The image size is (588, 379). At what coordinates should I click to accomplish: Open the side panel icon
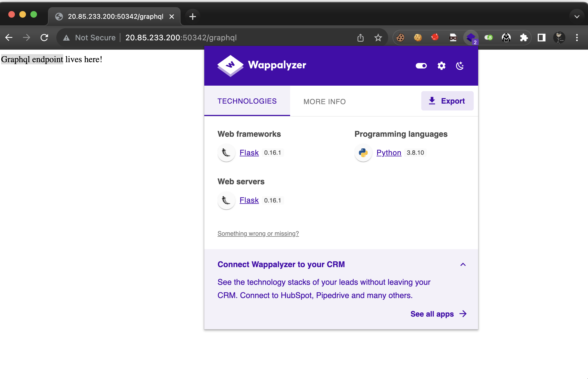(541, 38)
